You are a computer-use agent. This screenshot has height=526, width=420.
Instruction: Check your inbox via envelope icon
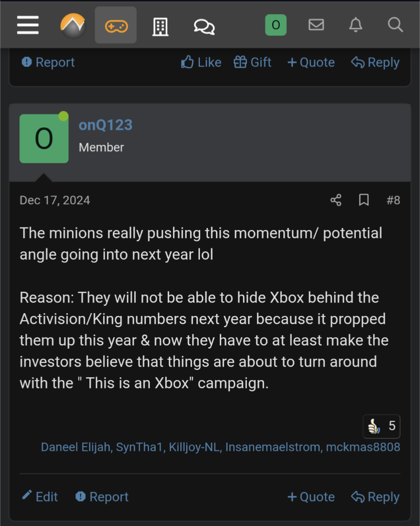tap(316, 25)
